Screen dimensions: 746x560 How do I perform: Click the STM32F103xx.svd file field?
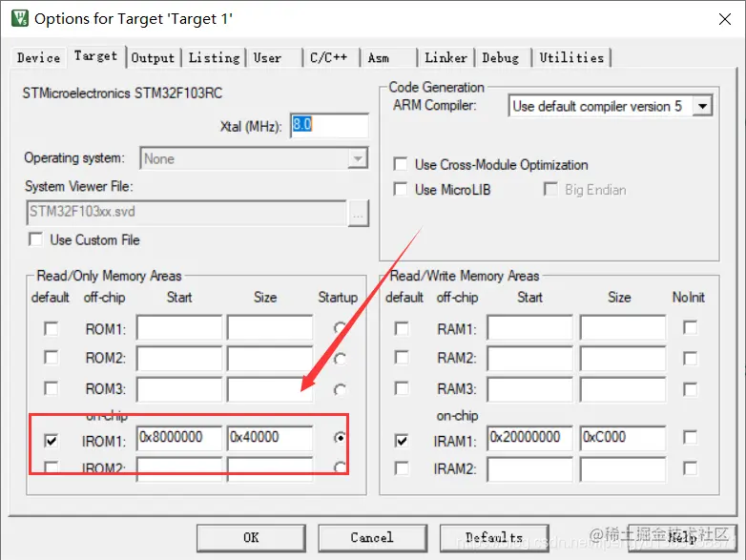click(187, 212)
